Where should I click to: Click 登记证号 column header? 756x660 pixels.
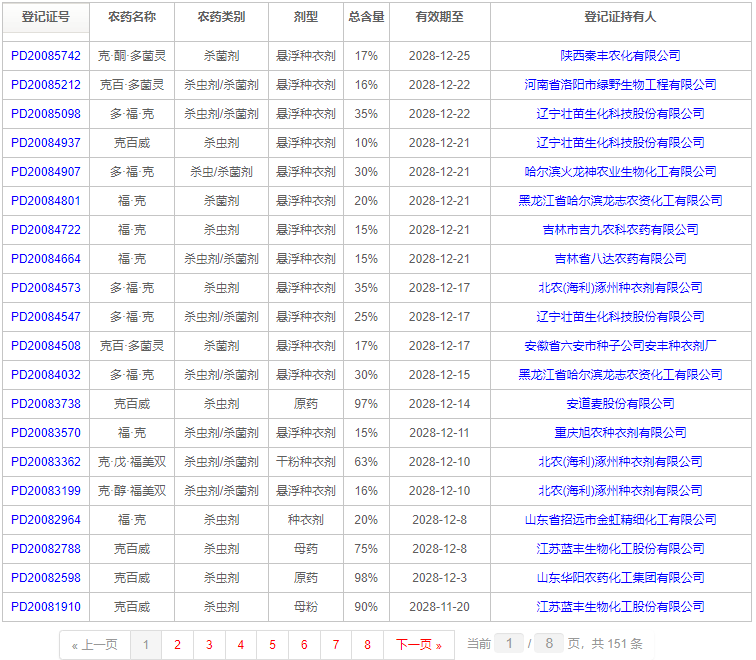46,17
